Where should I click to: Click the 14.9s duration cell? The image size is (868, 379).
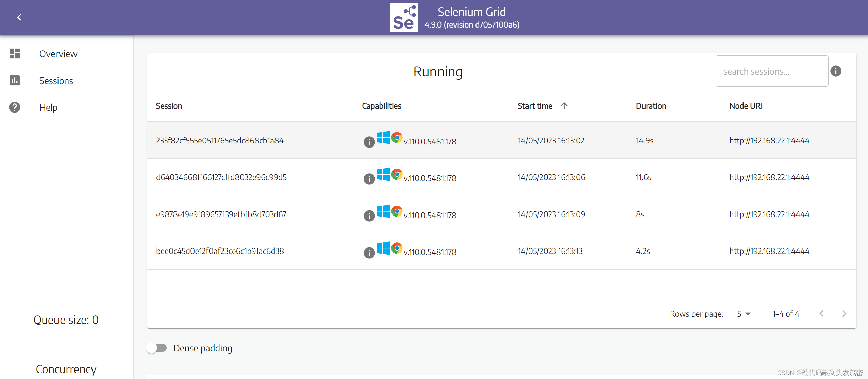(x=645, y=140)
